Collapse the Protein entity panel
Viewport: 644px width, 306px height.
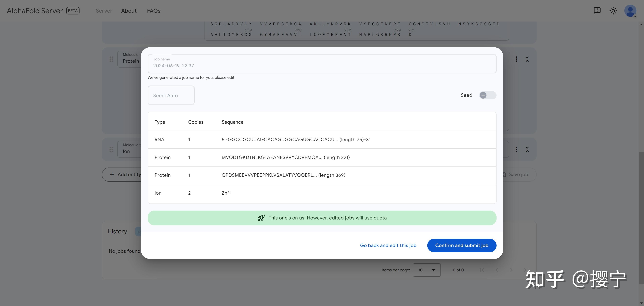coord(527,59)
